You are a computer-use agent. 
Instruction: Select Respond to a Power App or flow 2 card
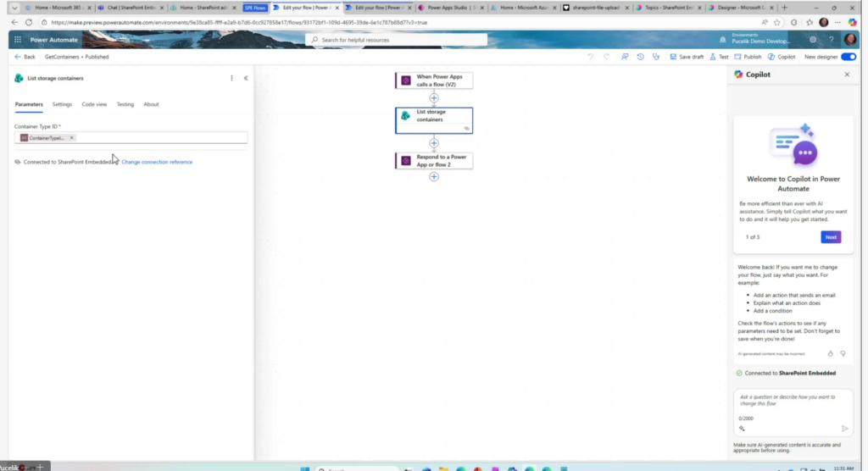point(434,160)
